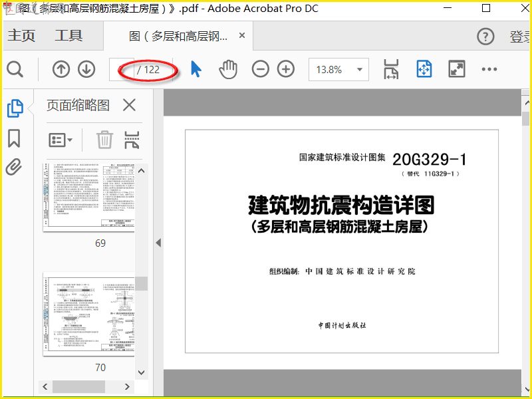This screenshot has width=532, height=399.
Task: Open the 13.8% zoom level dropdown
Action: tap(338, 70)
